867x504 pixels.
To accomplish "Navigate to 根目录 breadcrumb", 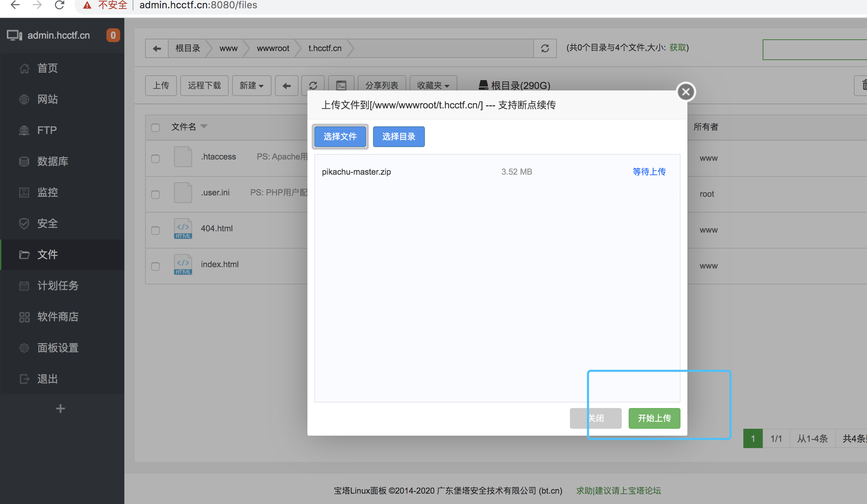I will [188, 48].
